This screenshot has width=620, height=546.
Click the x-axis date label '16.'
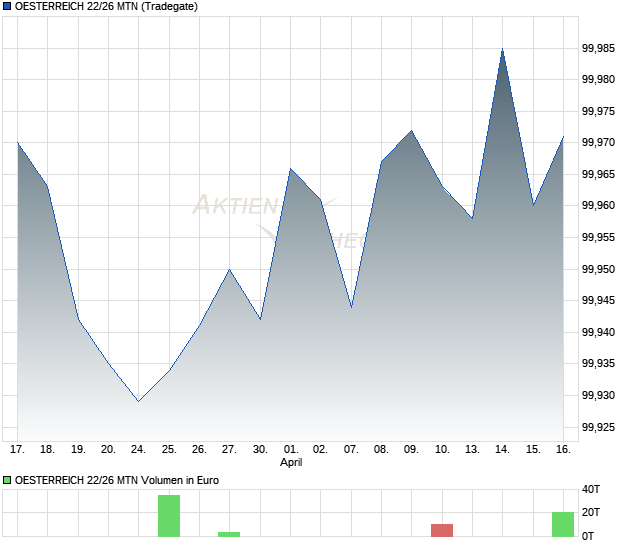(x=563, y=450)
